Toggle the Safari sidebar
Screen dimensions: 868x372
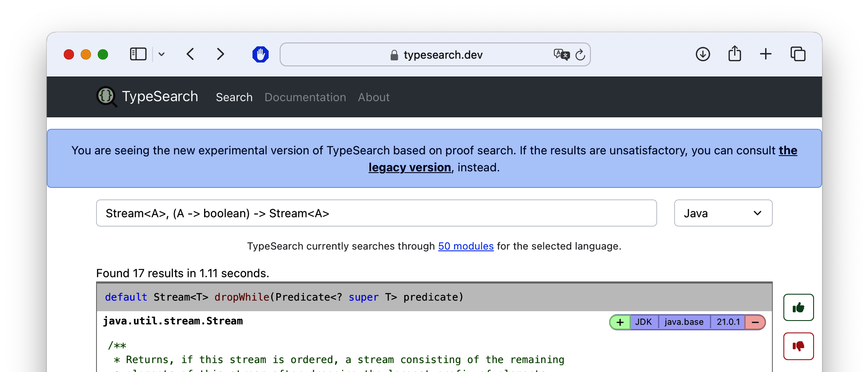click(x=138, y=54)
